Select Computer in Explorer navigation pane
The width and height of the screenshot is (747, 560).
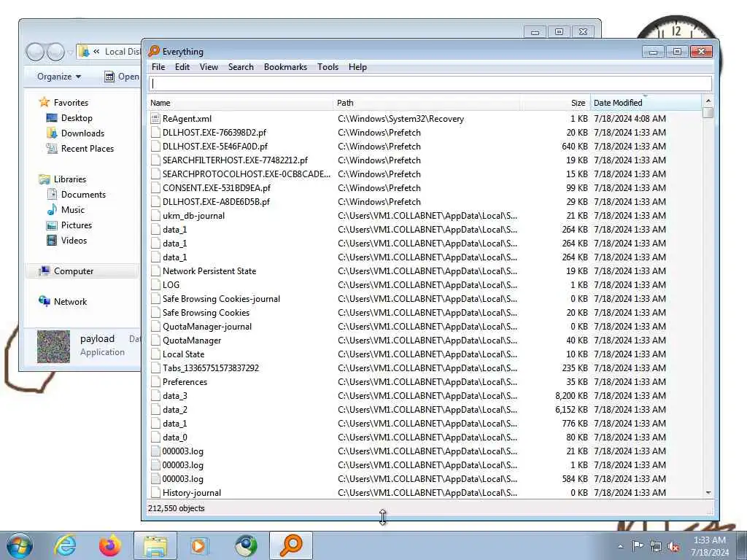74,271
